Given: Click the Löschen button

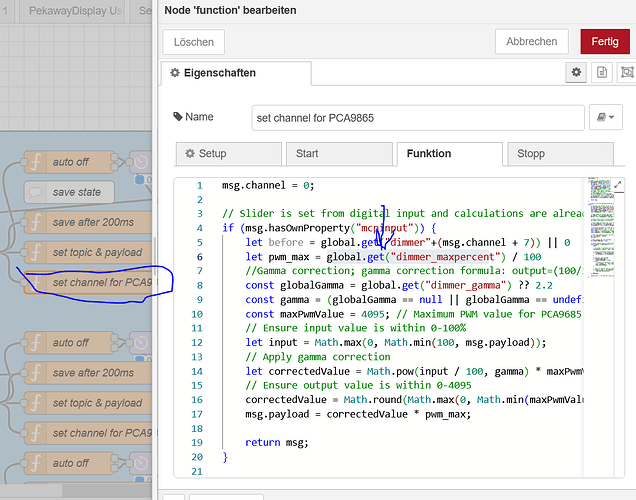Looking at the screenshot, I should (x=193, y=41).
